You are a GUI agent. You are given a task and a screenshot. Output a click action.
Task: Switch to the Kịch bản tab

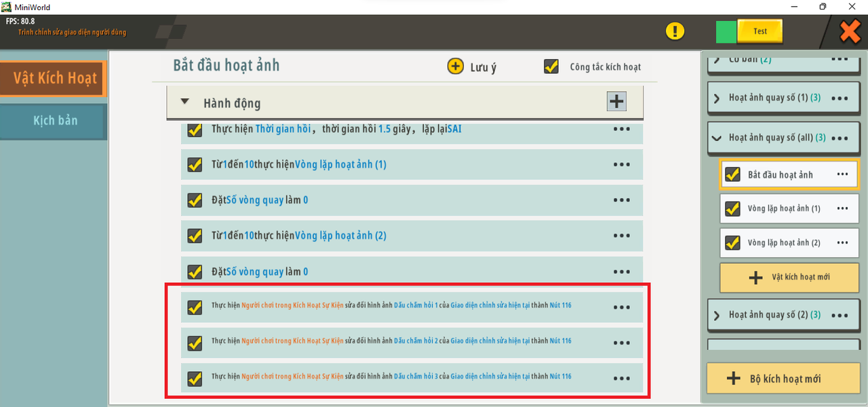point(55,121)
